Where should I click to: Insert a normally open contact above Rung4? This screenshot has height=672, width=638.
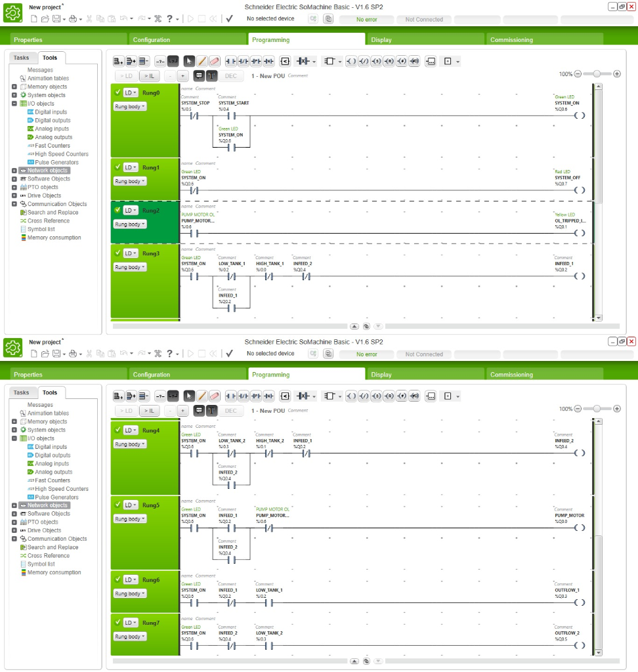[x=230, y=396]
